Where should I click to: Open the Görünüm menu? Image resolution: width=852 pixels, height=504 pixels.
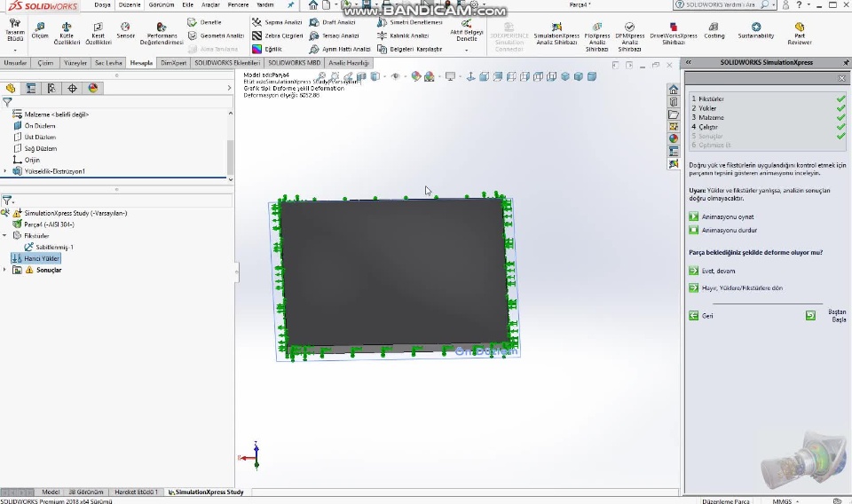162,5
